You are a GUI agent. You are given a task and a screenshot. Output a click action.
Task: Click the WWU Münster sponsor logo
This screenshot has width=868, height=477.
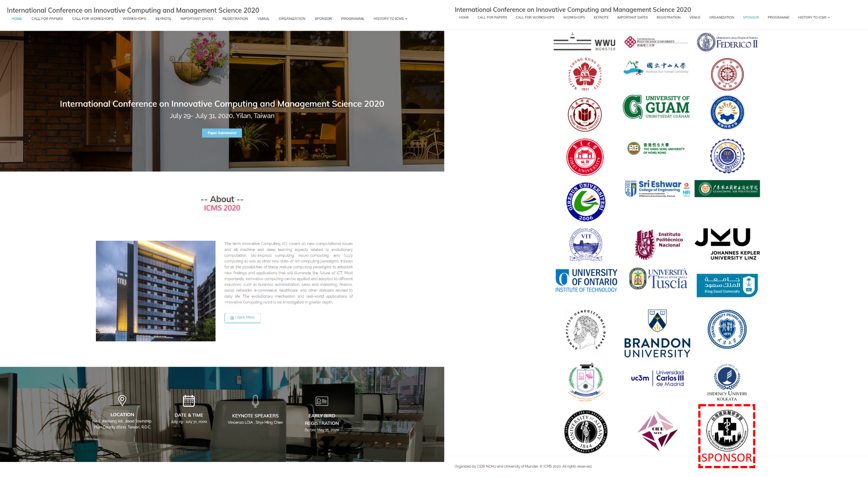584,42
